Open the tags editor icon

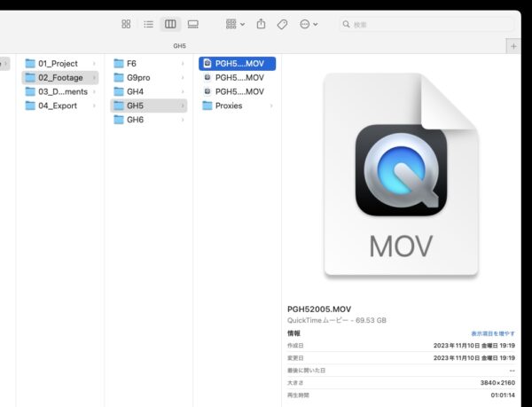[282, 24]
